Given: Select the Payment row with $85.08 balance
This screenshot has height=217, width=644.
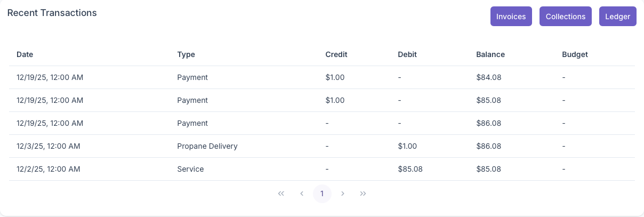Looking at the screenshot, I should (192, 100).
